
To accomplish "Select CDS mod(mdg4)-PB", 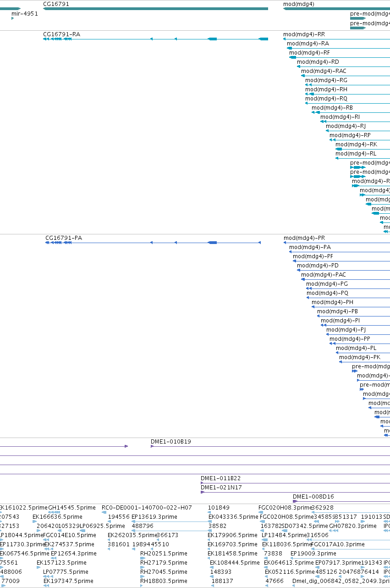I will click(x=337, y=311).
